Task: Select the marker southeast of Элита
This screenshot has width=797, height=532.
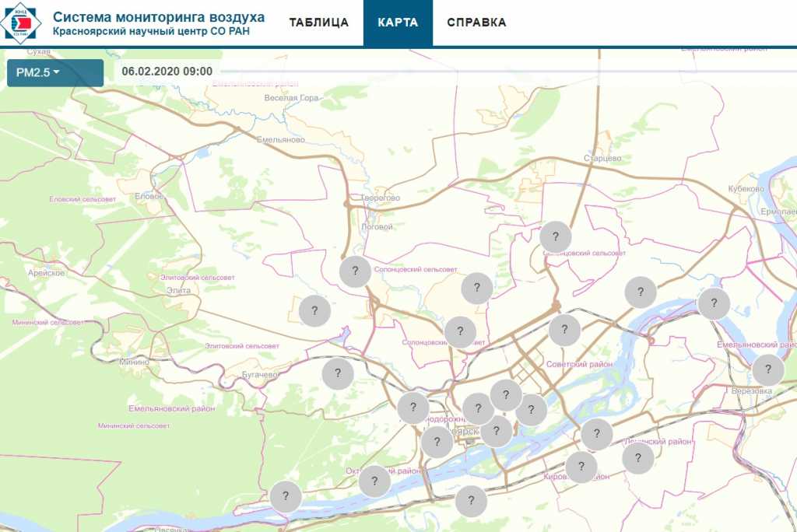Action: point(314,310)
